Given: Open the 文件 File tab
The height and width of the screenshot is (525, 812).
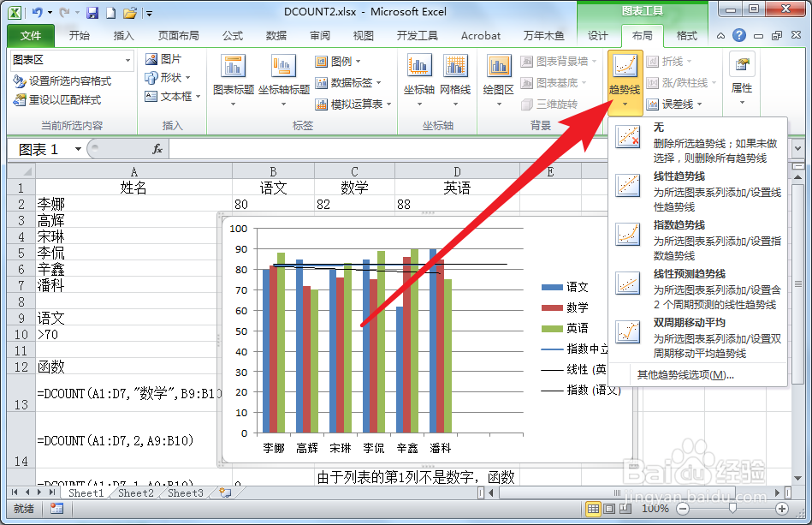Looking at the screenshot, I should [31, 35].
